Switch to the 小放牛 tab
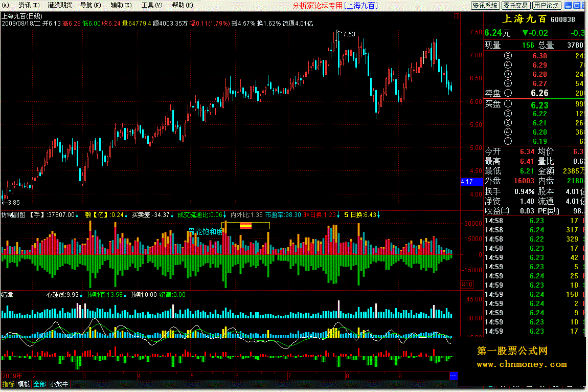 coord(59,384)
